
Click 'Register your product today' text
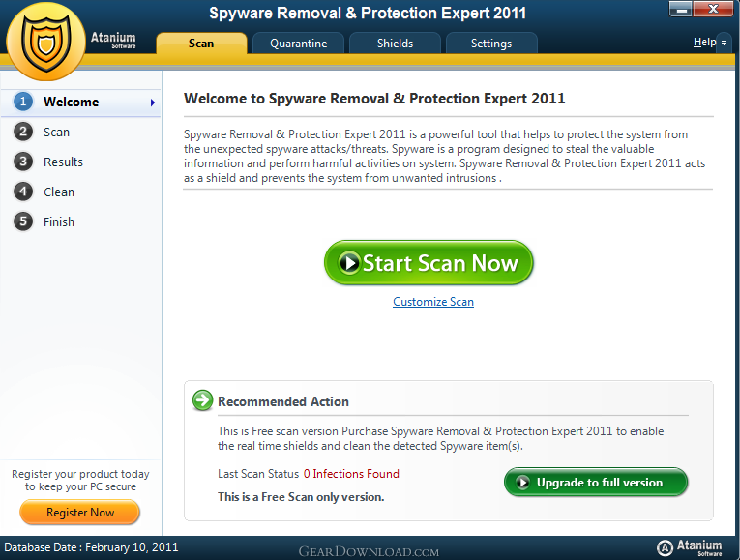[80, 474]
